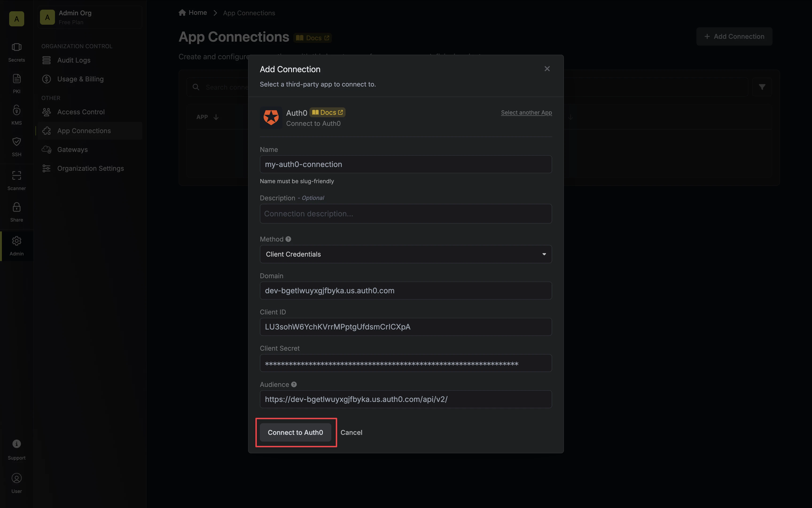
Task: Open Gateways in sidebar
Action: [x=90, y=150]
